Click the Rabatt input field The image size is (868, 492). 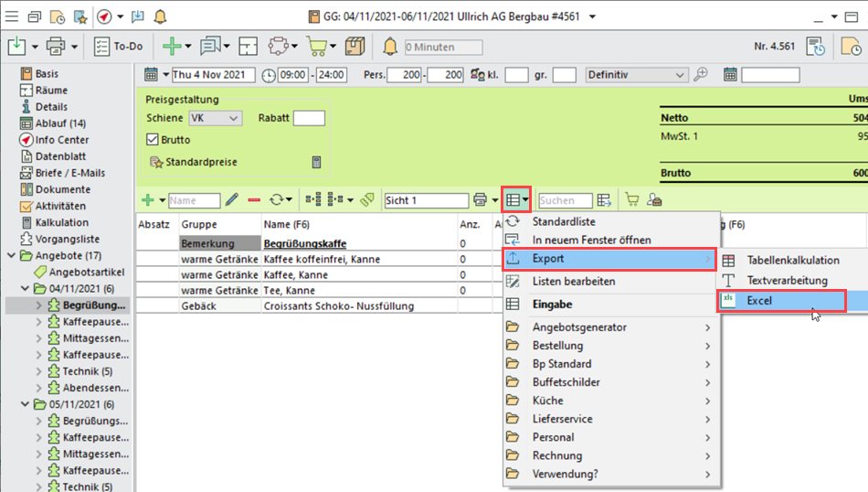point(309,118)
